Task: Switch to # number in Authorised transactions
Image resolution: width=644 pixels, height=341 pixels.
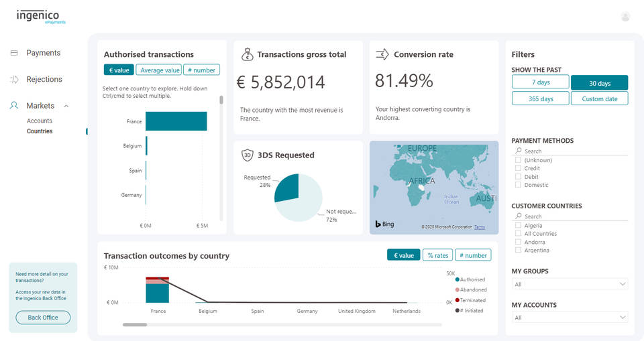Action: point(202,70)
